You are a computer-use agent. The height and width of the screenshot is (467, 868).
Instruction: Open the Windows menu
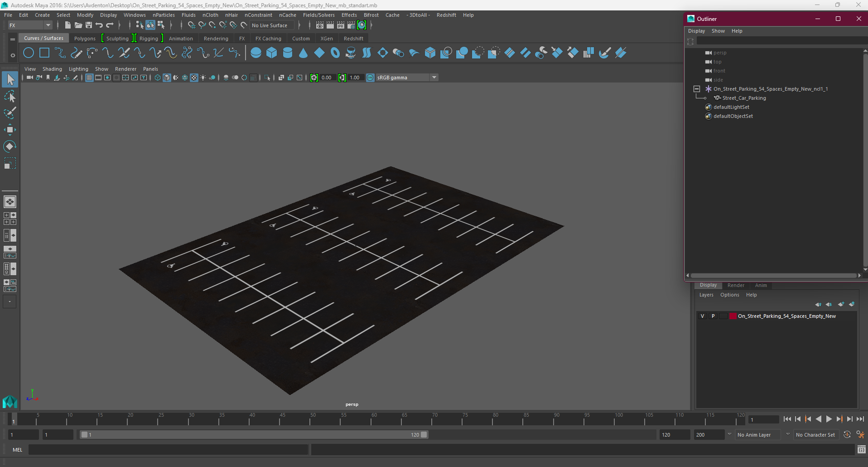[135, 15]
